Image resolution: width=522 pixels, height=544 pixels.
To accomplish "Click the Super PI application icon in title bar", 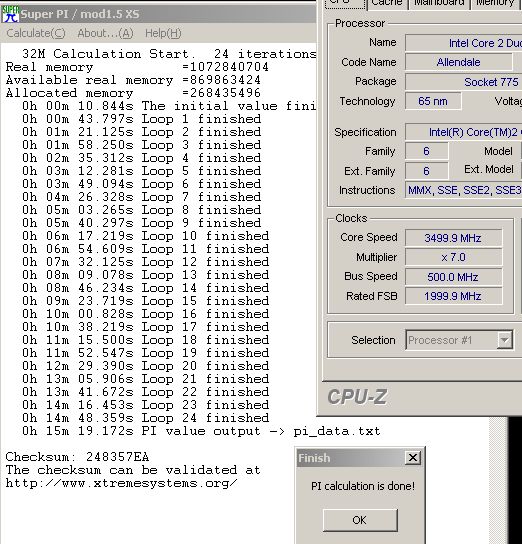I will [10, 14].
